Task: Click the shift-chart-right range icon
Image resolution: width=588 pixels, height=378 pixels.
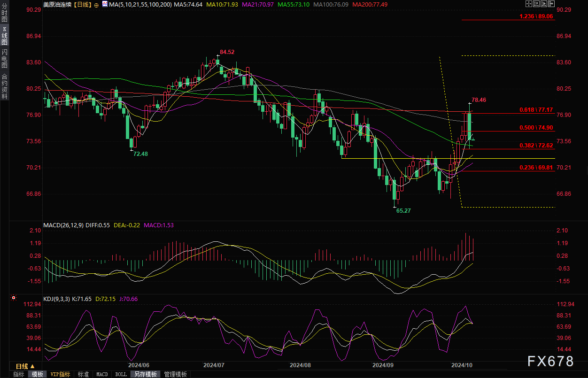Action: click(544, 4)
